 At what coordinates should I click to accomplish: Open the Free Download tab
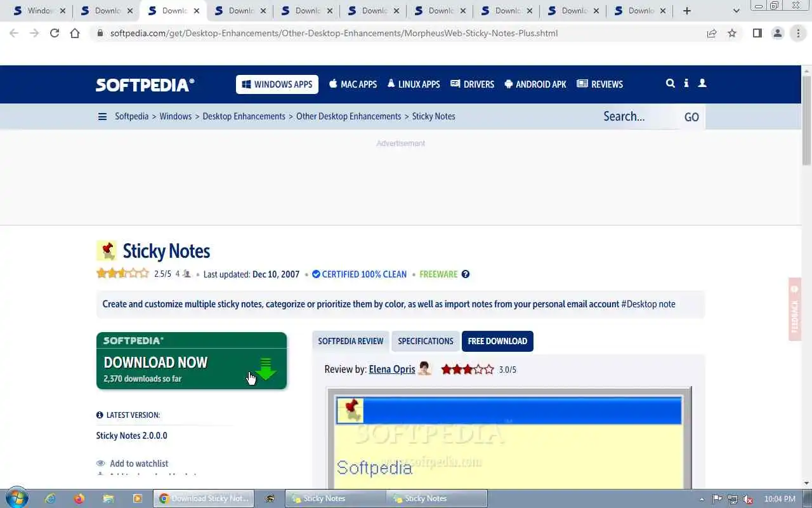click(497, 341)
